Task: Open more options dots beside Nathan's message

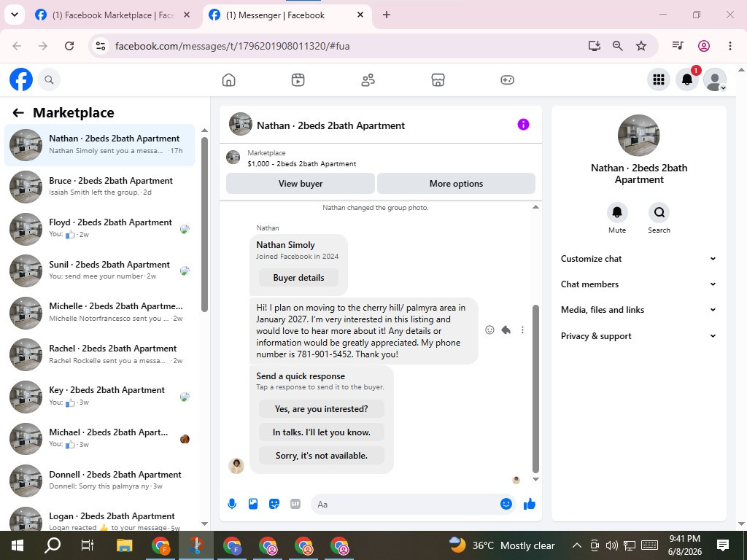Action: click(x=522, y=330)
